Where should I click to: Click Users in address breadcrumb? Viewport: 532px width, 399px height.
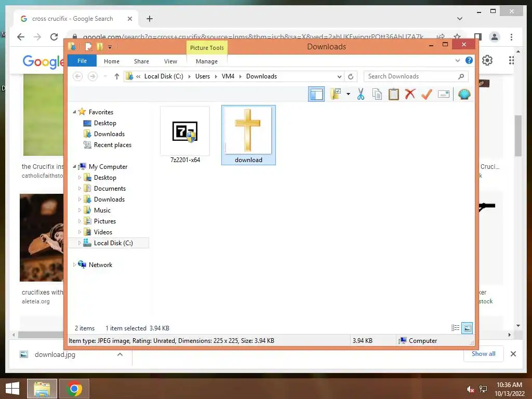(203, 76)
